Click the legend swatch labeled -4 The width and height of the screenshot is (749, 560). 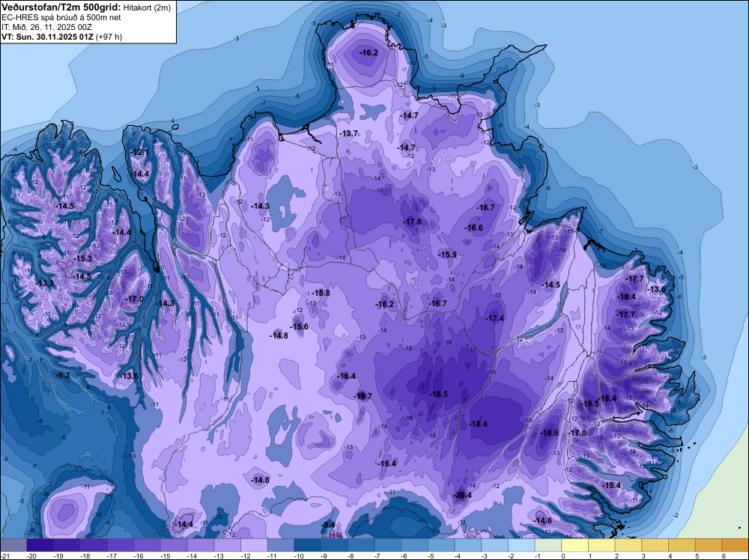click(468, 545)
